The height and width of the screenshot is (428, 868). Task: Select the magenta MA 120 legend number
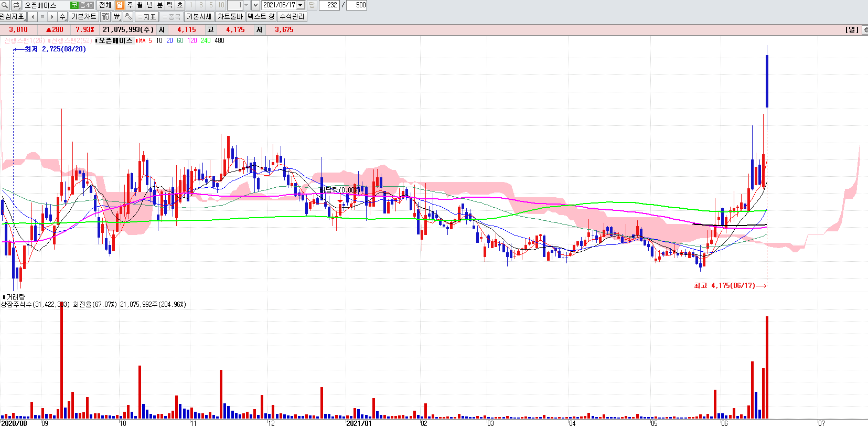coord(192,41)
